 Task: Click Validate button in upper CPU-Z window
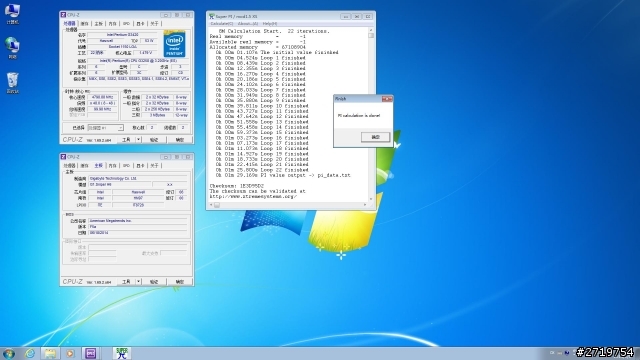[x=154, y=140]
